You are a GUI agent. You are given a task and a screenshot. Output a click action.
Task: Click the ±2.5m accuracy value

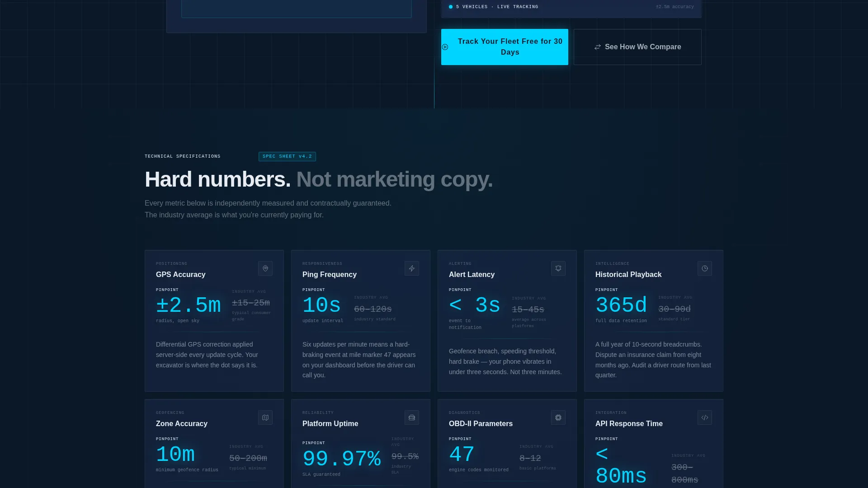click(189, 305)
